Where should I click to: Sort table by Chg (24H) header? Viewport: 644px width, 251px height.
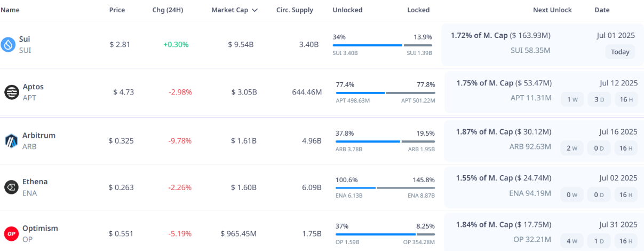(x=168, y=10)
